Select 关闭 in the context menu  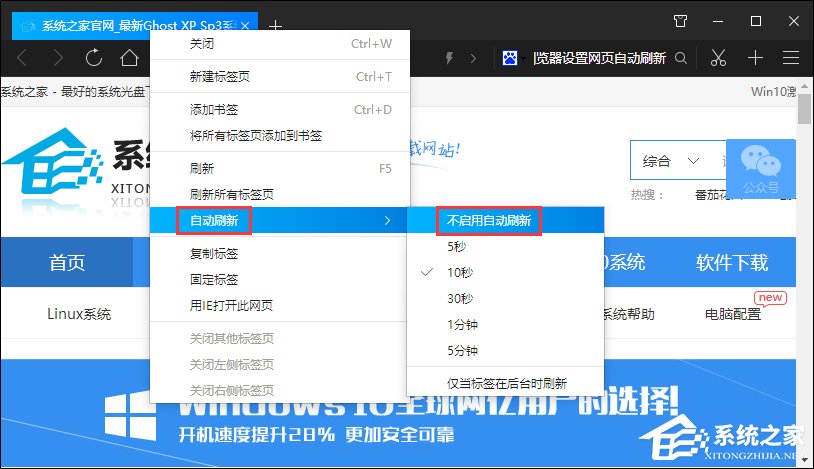click(x=280, y=44)
